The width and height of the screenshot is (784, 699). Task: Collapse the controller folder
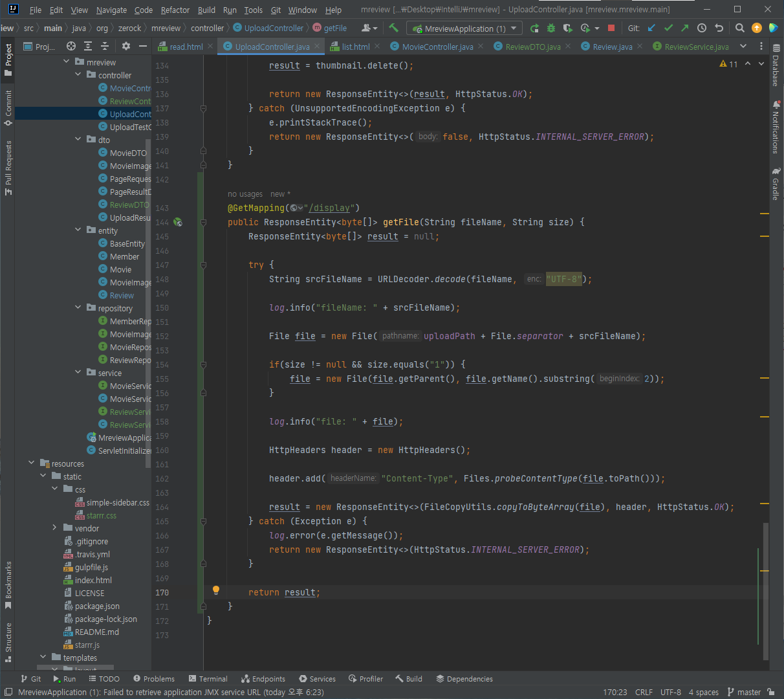(78, 75)
